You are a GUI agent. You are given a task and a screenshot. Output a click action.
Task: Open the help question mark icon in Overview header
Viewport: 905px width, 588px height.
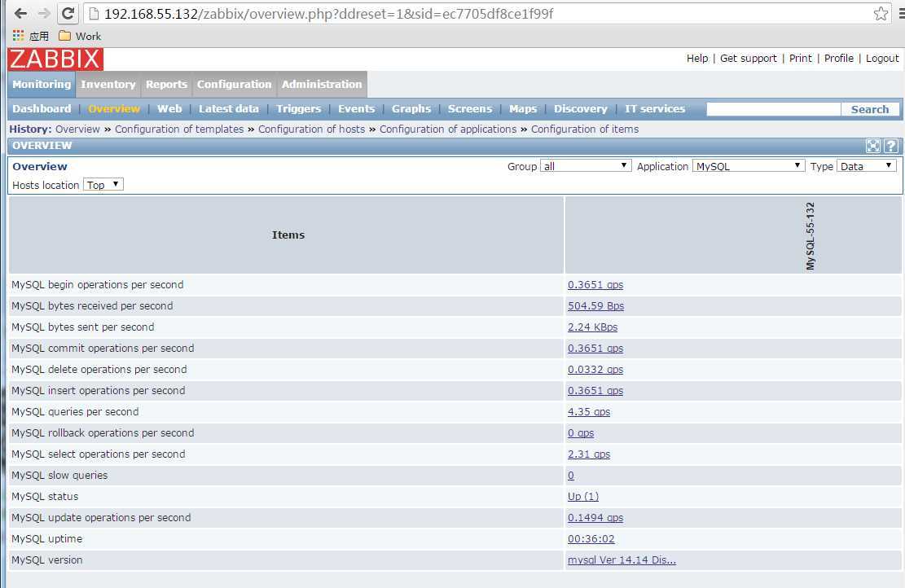coord(891,146)
